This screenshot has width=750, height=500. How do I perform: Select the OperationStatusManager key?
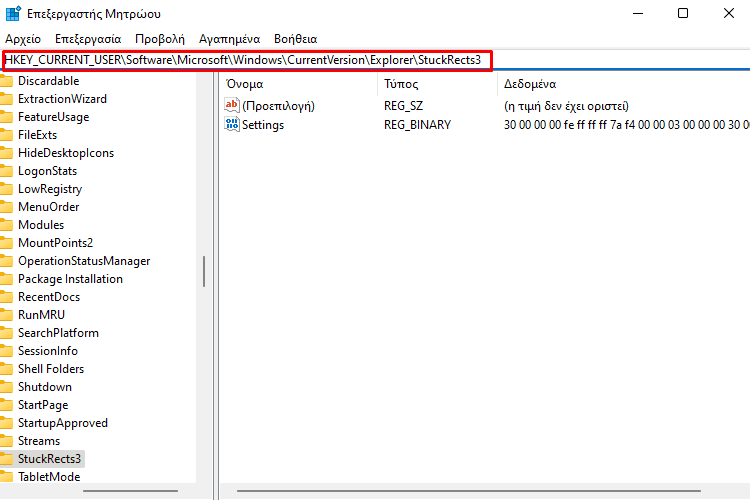[x=84, y=261]
